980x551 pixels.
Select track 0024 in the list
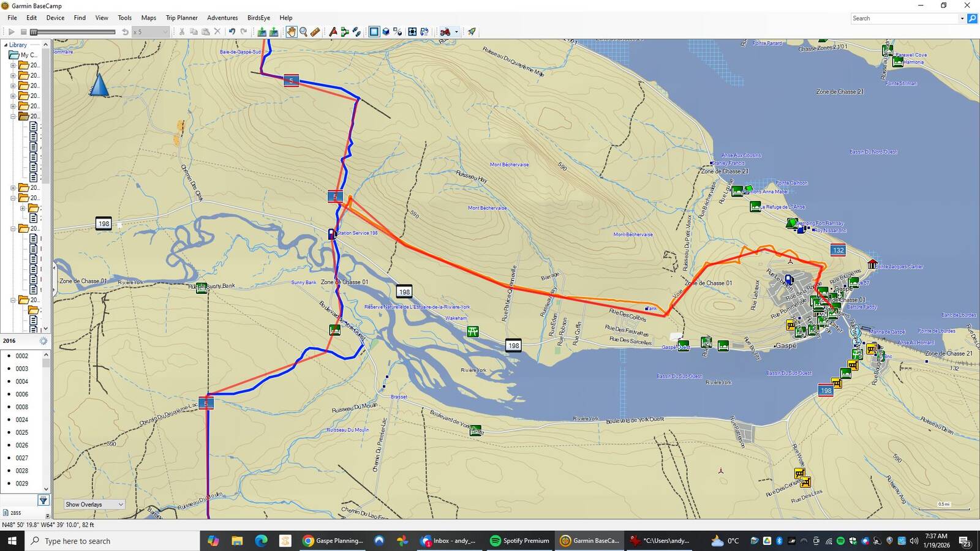pyautogui.click(x=22, y=420)
